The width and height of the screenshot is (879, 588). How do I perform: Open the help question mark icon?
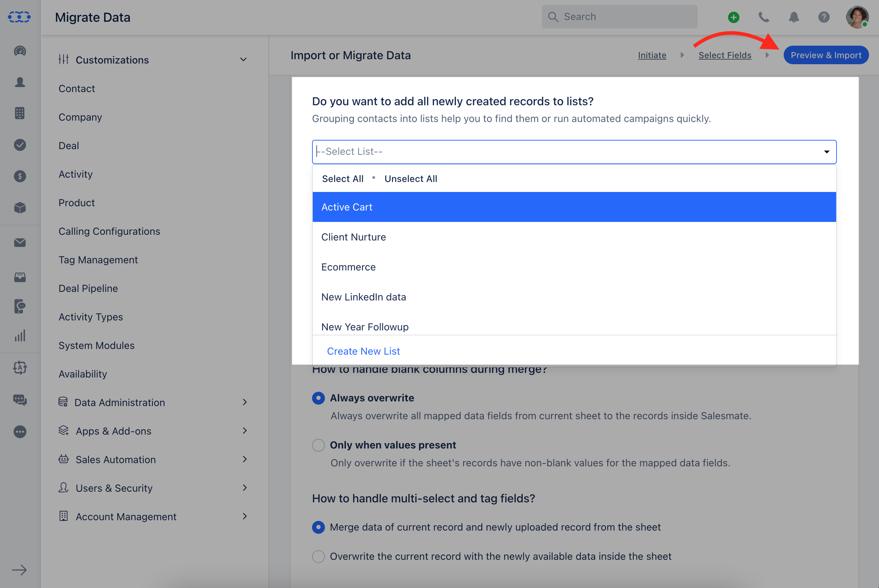pos(824,17)
